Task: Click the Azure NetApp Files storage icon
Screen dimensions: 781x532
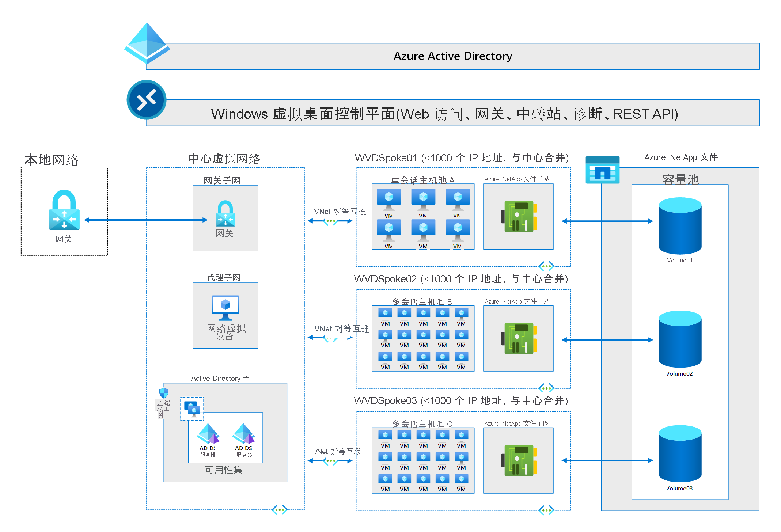Action: click(x=602, y=170)
